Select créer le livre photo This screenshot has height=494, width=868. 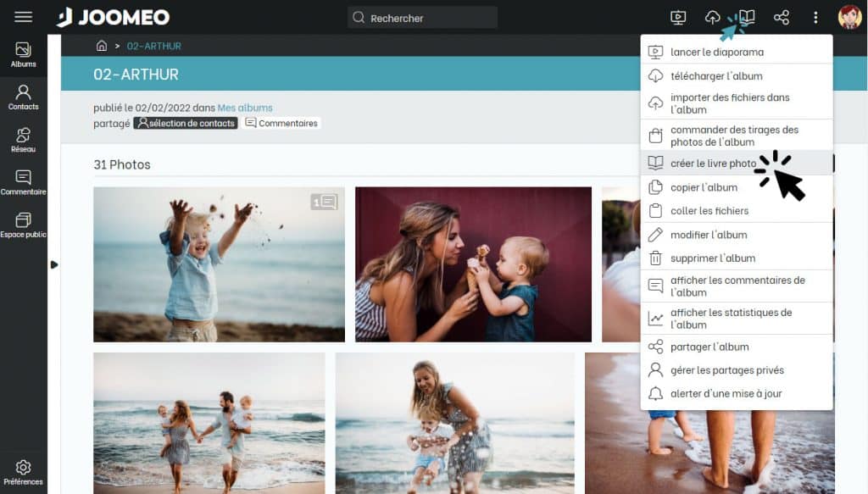pos(737,164)
